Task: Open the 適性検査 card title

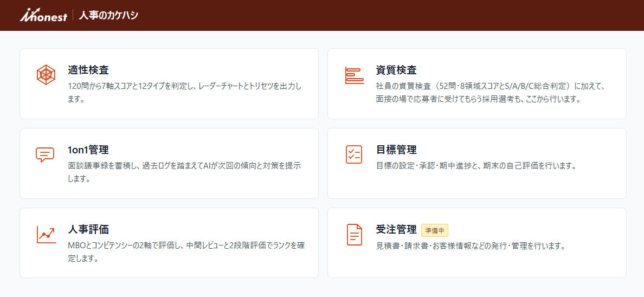Action: (88, 70)
